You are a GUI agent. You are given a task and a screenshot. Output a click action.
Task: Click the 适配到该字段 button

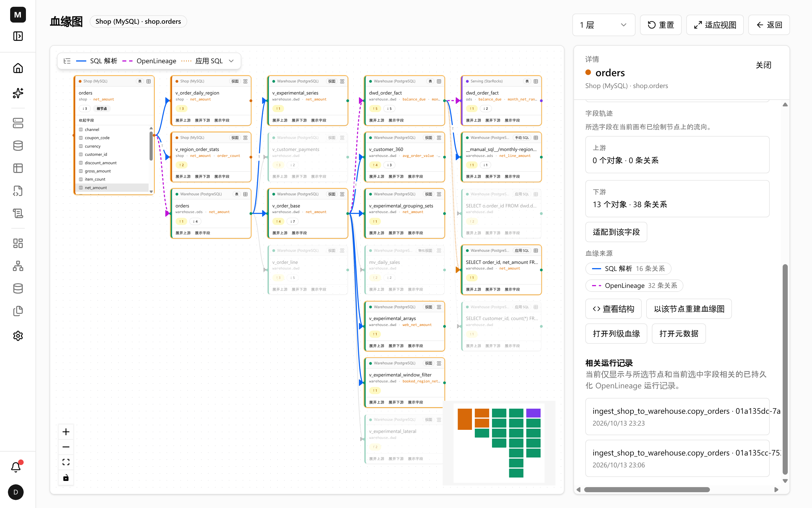point(616,232)
